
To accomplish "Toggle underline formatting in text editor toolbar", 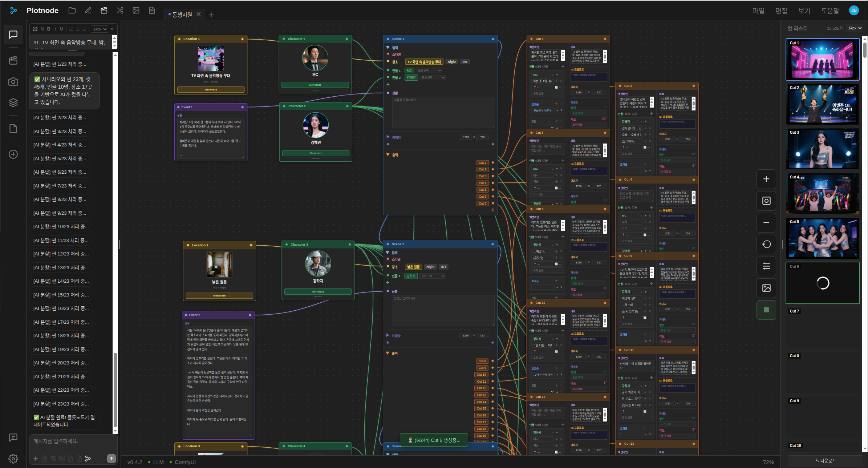I will coord(61,29).
